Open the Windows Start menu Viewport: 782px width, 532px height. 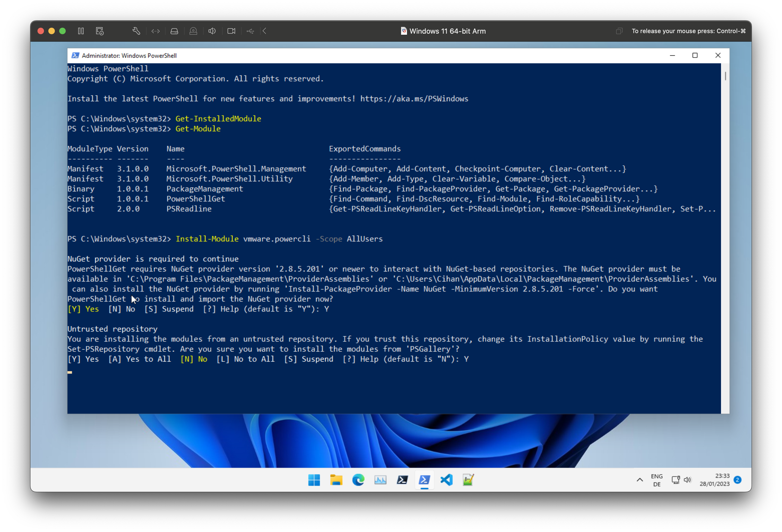(314, 480)
